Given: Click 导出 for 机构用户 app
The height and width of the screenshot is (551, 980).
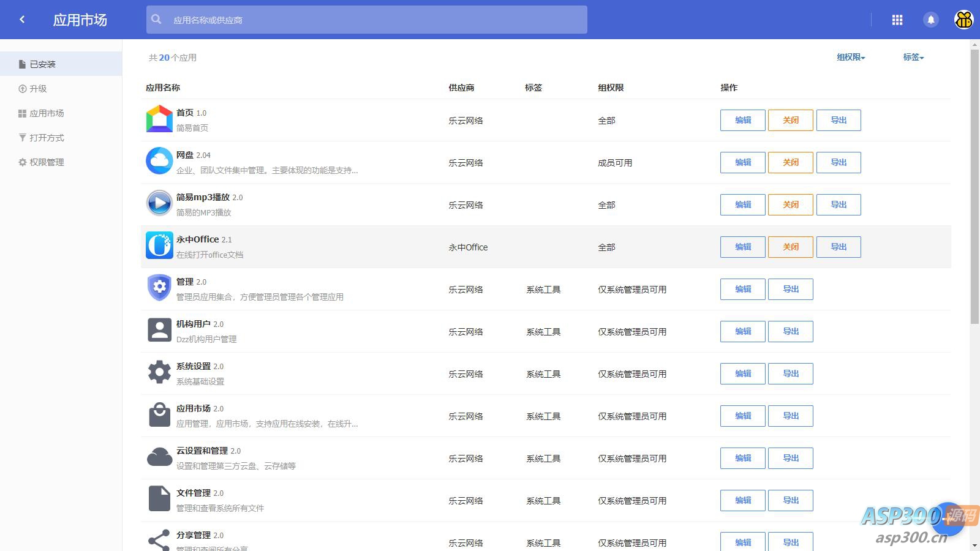Looking at the screenshot, I should pos(790,331).
